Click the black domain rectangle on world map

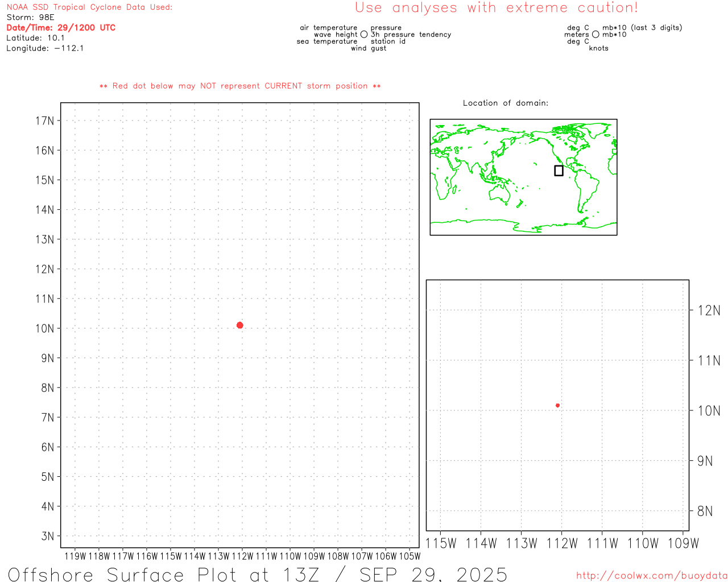click(559, 171)
